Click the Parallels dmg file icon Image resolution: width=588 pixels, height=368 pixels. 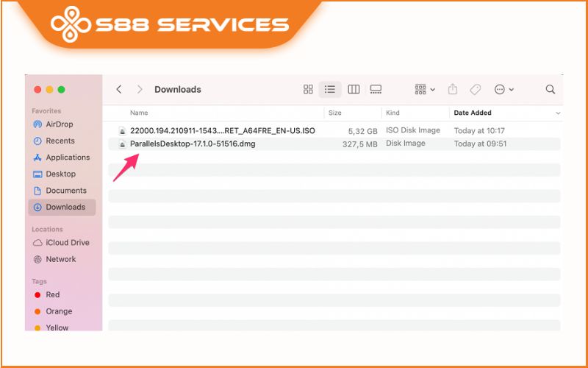(122, 144)
